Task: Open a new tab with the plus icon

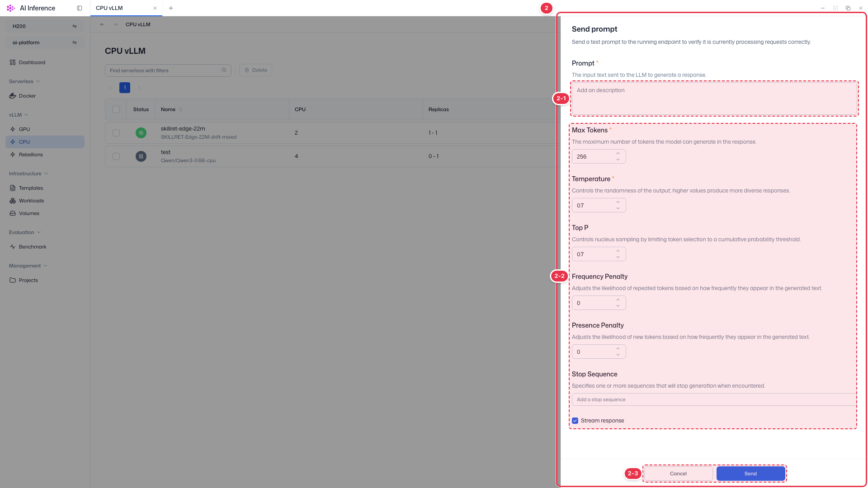Action: point(171,8)
